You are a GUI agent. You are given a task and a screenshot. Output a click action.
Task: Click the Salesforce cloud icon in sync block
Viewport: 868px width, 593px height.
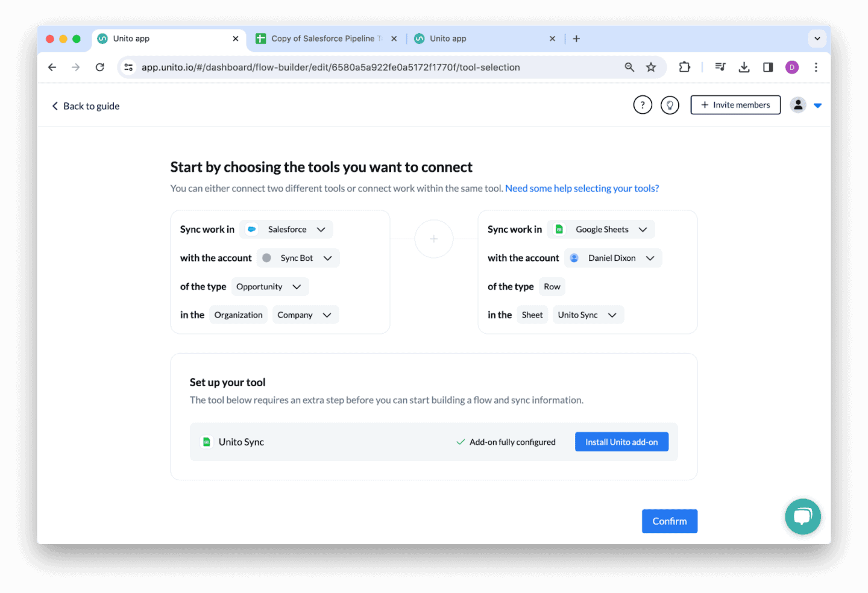(x=251, y=229)
